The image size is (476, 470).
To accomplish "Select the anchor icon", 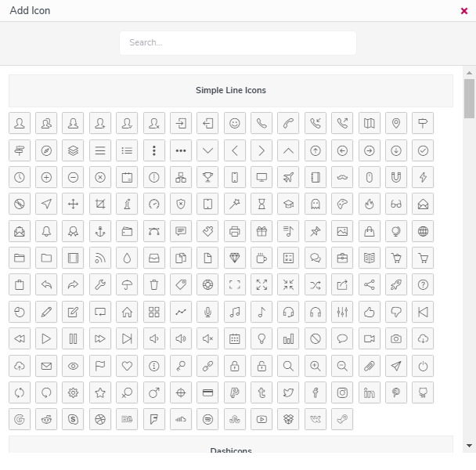I will (x=100, y=231).
